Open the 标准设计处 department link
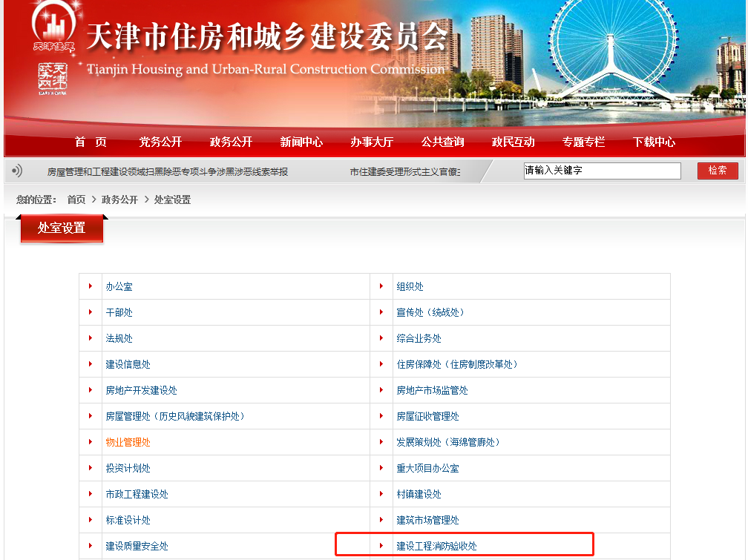Screen dimensions: 748x560 point(128,520)
